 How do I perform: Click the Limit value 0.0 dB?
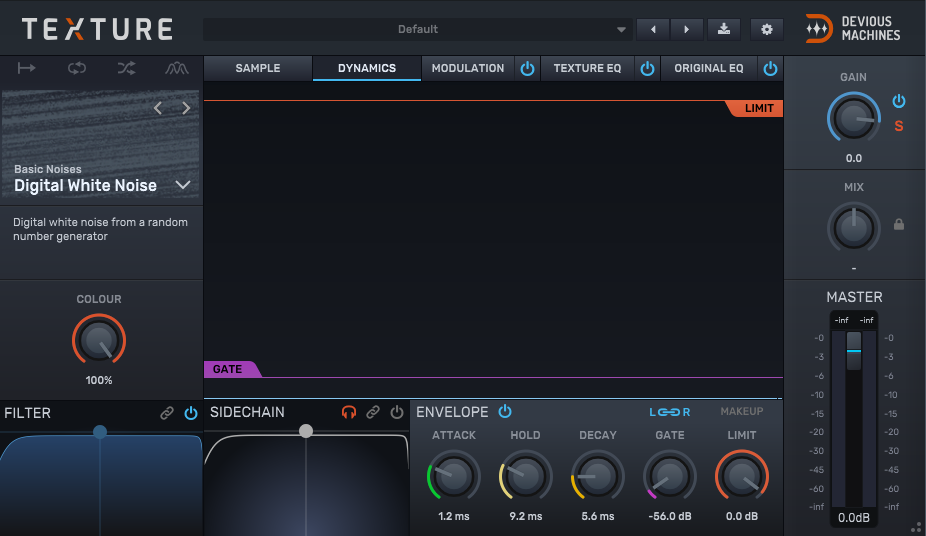(x=742, y=516)
